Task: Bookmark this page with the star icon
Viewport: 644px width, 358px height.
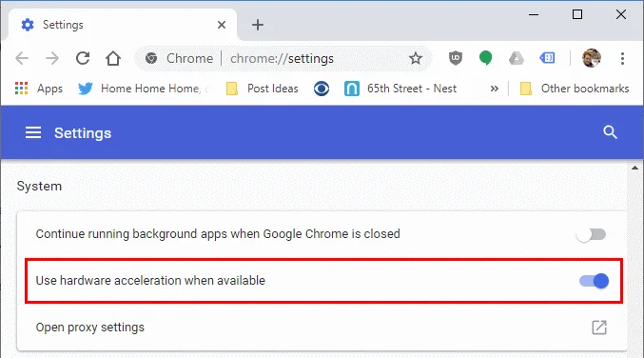Action: click(x=416, y=58)
